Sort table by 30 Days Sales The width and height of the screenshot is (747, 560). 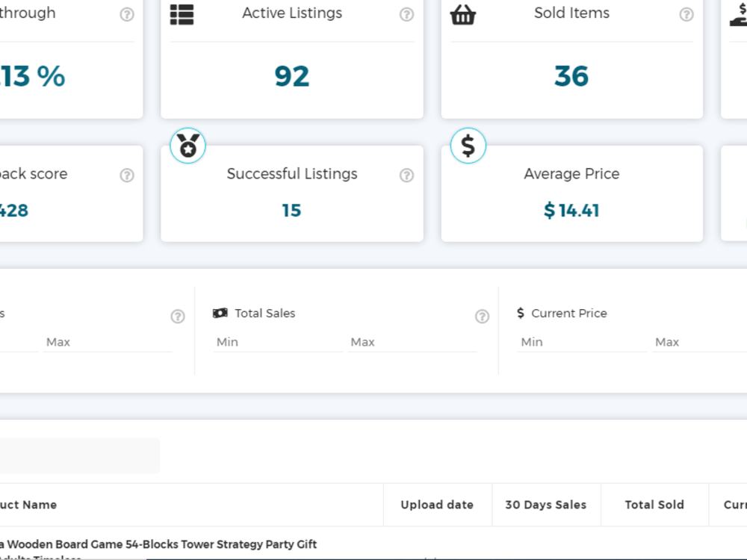(x=546, y=505)
